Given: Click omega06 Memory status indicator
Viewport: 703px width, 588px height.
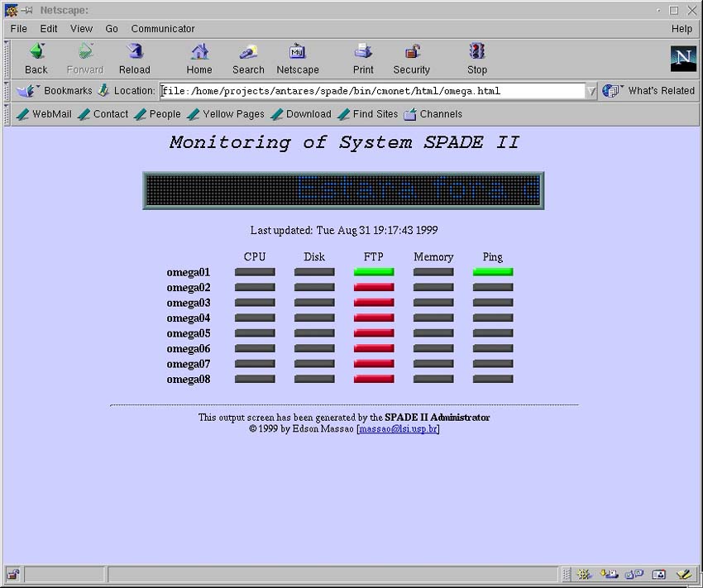Looking at the screenshot, I should [433, 349].
